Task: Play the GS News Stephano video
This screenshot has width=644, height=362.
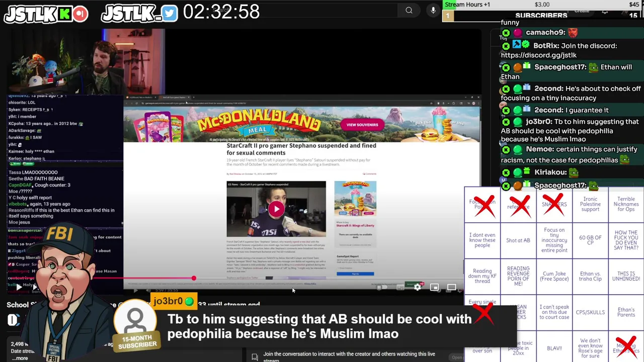Action: pyautogui.click(x=276, y=209)
